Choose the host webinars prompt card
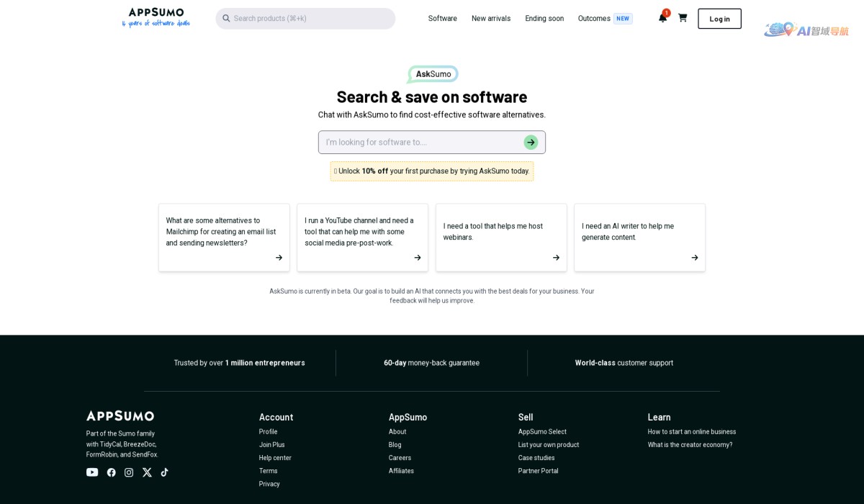This screenshot has width=864, height=504. (501, 237)
